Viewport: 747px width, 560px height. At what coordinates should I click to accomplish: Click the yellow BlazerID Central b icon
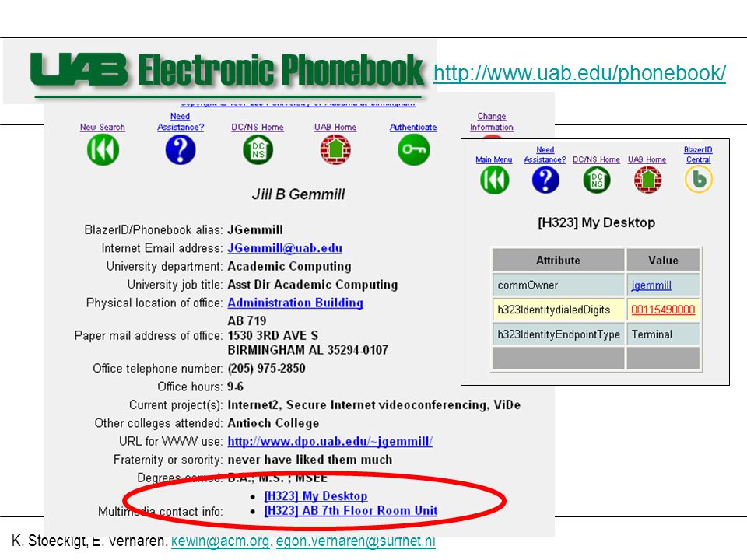pos(699,180)
